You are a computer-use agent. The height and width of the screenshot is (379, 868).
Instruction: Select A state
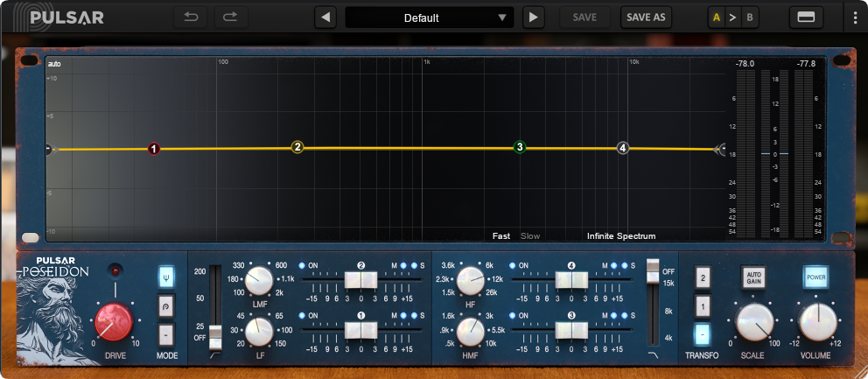717,18
